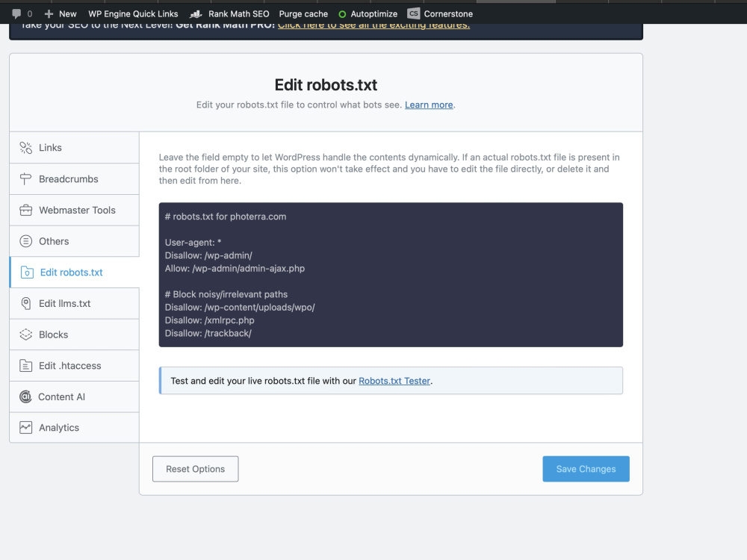This screenshot has width=747, height=560.
Task: Go to the Edit llms.txt tab
Action: 74,303
